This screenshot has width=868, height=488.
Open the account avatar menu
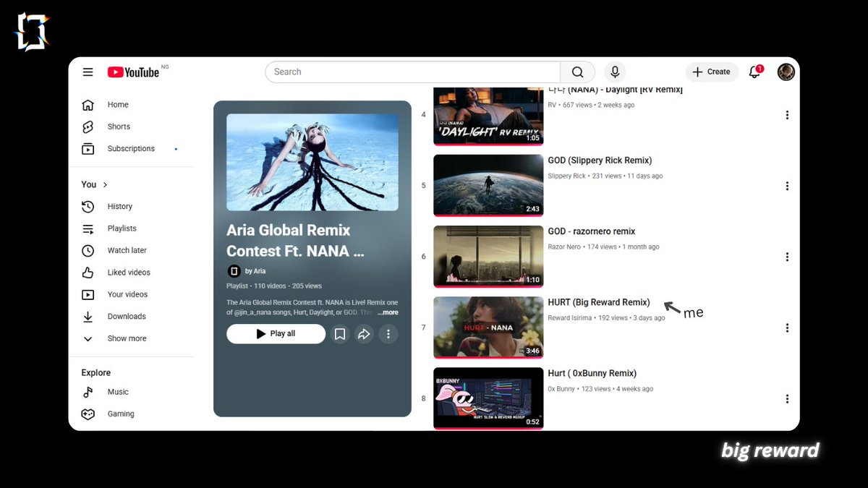[786, 72]
